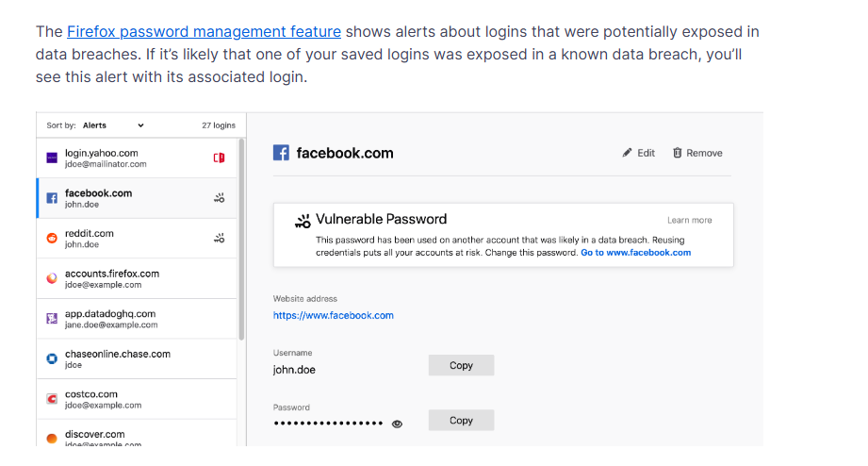
Task: Open the Firefox password management feature link
Action: [204, 32]
